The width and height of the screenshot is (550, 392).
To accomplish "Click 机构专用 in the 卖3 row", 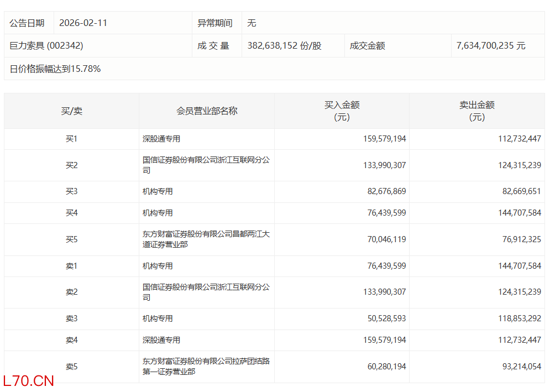I will pyautogui.click(x=158, y=318).
